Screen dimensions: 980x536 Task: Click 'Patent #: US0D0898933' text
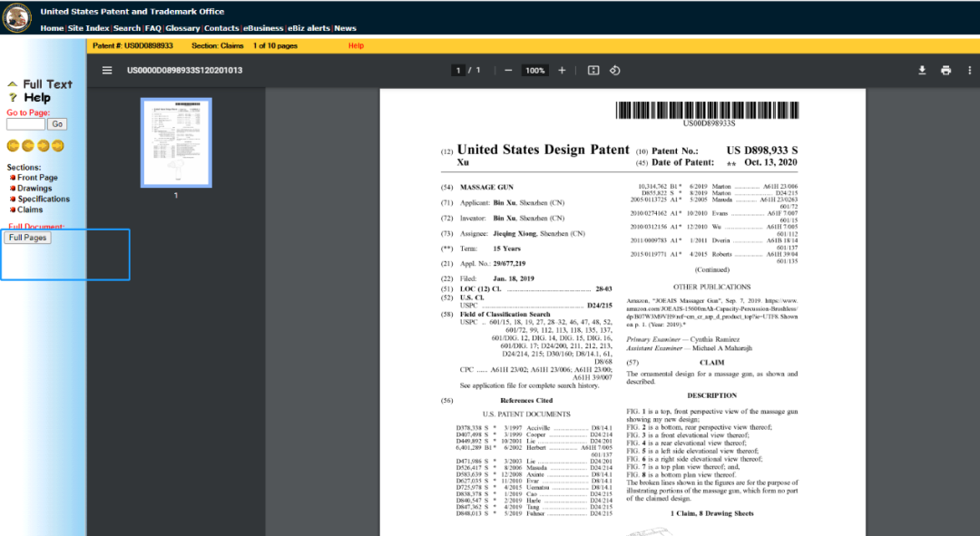pos(132,45)
